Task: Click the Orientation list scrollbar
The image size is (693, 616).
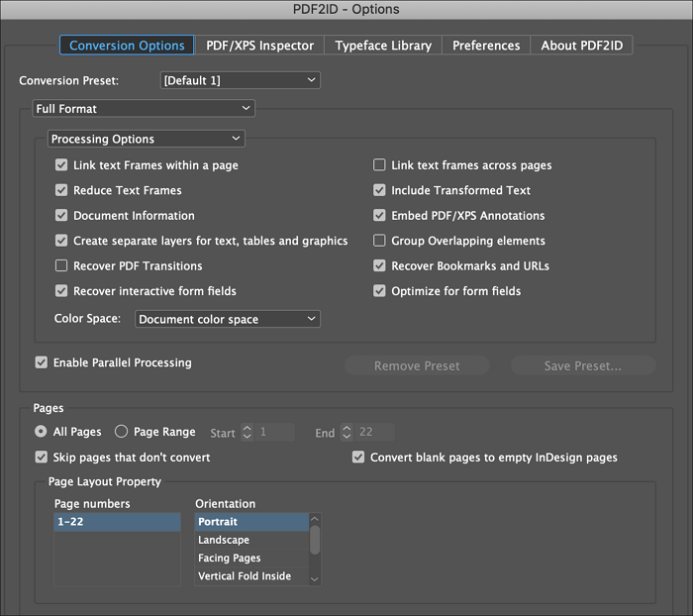Action: tap(315, 540)
